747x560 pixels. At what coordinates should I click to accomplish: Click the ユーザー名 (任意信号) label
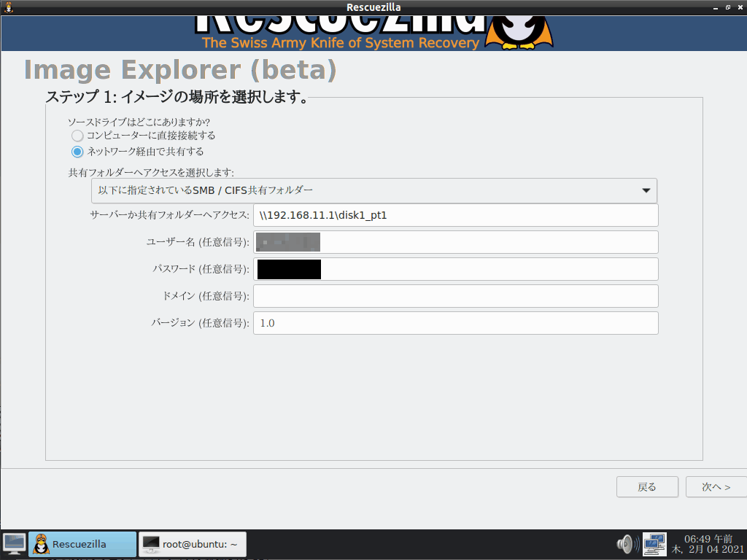pyautogui.click(x=198, y=242)
